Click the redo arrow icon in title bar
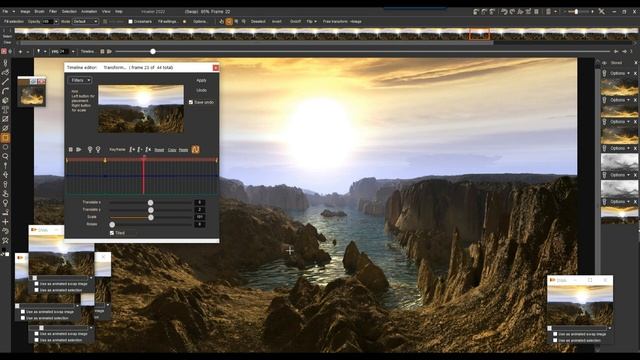Viewport: 640px width, 360px height. pyautogui.click(x=512, y=11)
